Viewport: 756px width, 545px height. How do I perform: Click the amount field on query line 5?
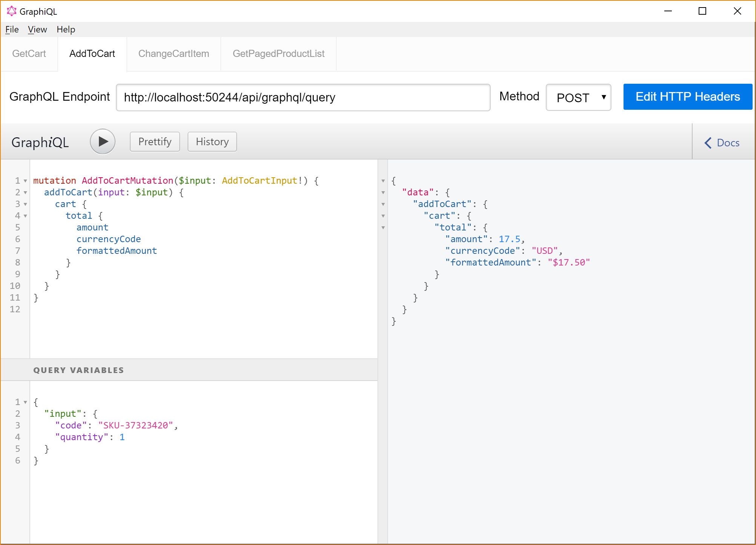click(x=92, y=227)
